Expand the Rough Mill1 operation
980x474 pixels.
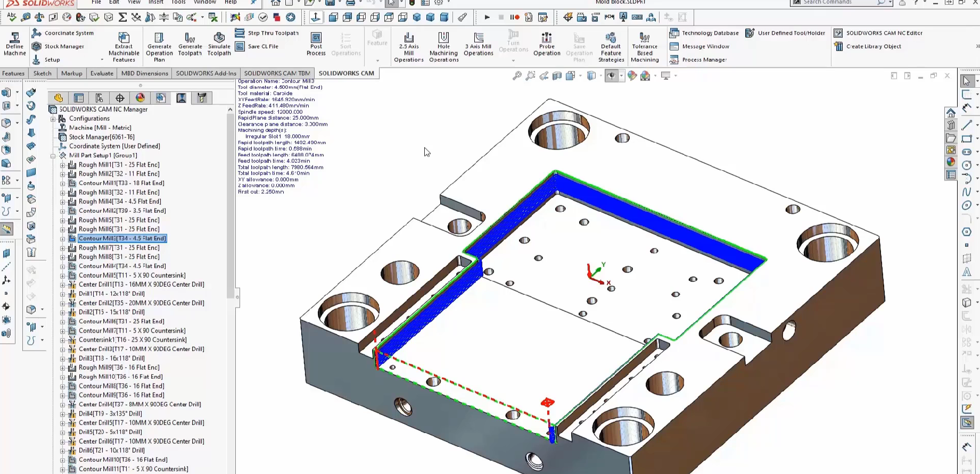63,165
